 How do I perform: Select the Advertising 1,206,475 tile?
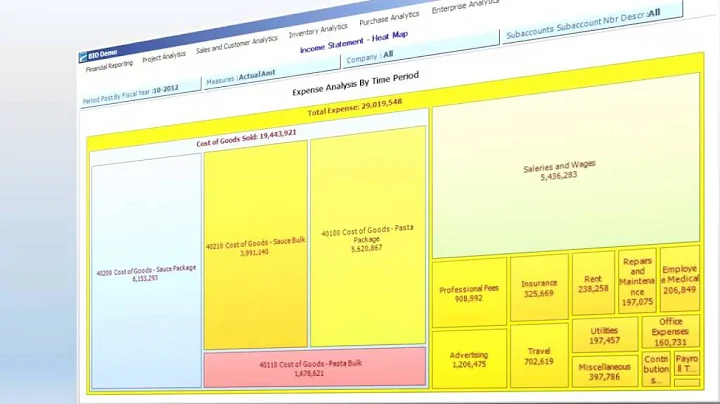point(469,359)
